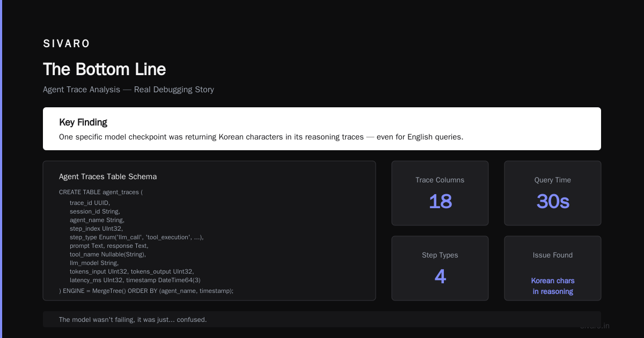644x338 pixels.
Task: Click the 'Korean chars in reasoning' text
Action: tap(553, 286)
